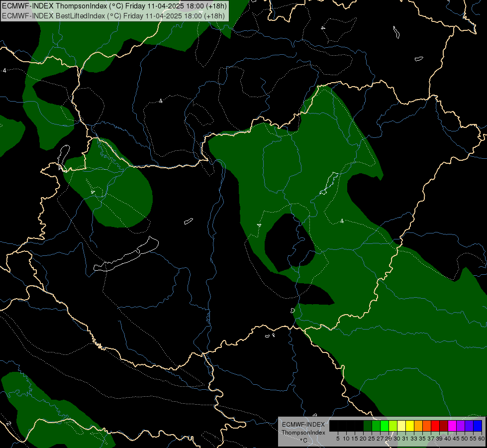
Task: Click the legend tick value 25
Action: pyautogui.click(x=372, y=439)
